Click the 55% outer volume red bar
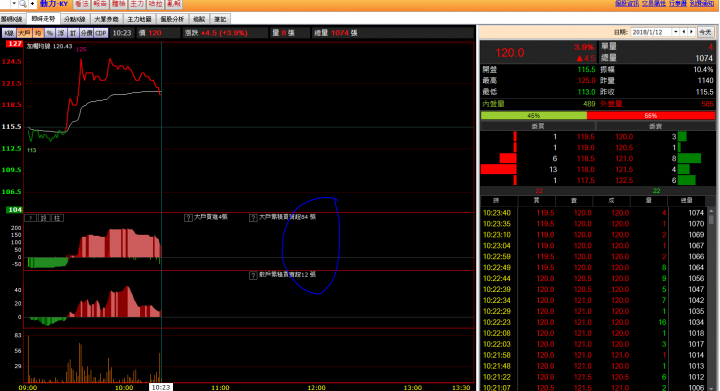This screenshot has height=391, width=720. click(x=651, y=116)
